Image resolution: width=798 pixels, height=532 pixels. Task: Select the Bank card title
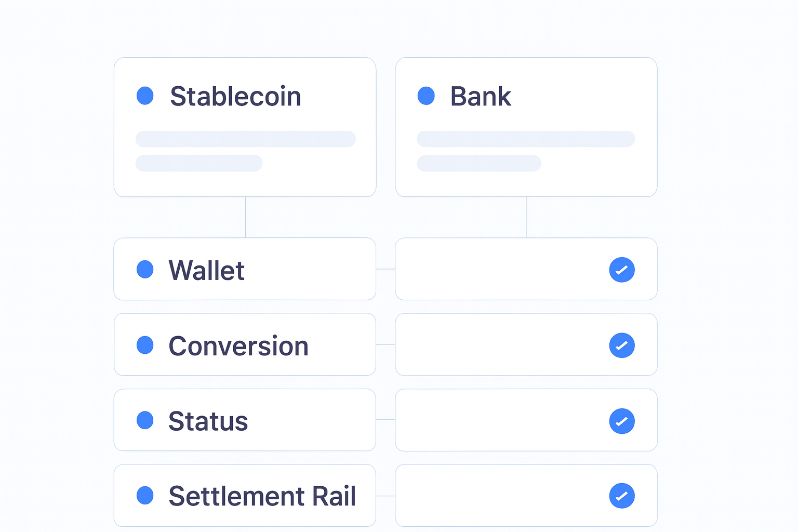[481, 96]
